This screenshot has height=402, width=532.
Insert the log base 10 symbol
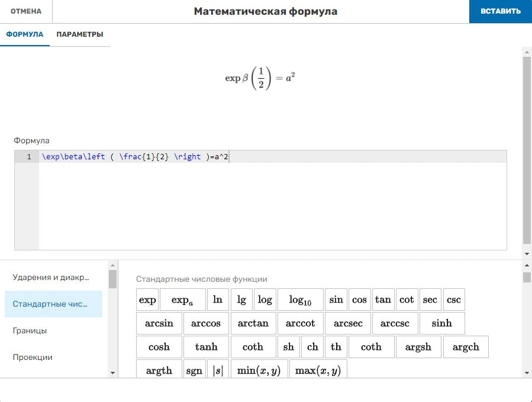[x=300, y=300]
